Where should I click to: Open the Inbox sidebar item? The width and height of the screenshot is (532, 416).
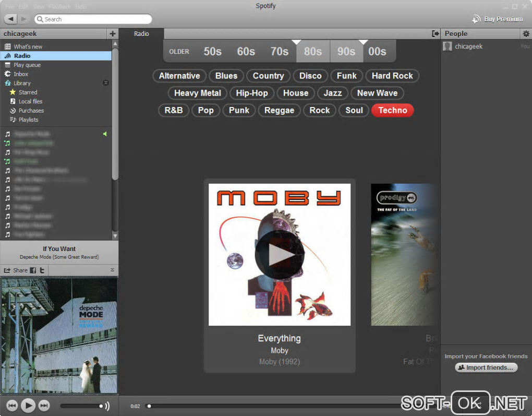tap(21, 74)
